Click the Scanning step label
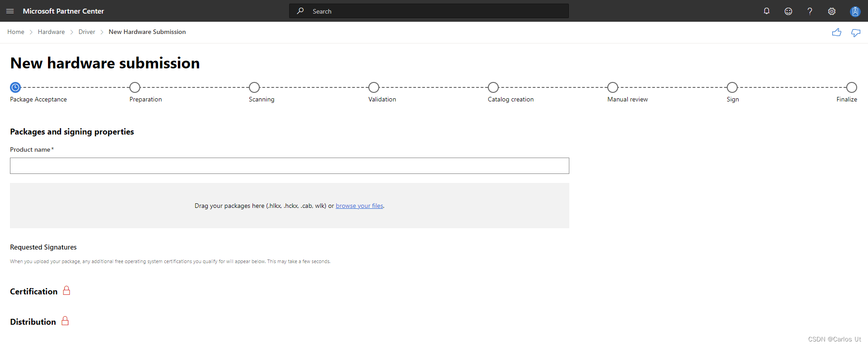The image size is (868, 346). click(262, 99)
